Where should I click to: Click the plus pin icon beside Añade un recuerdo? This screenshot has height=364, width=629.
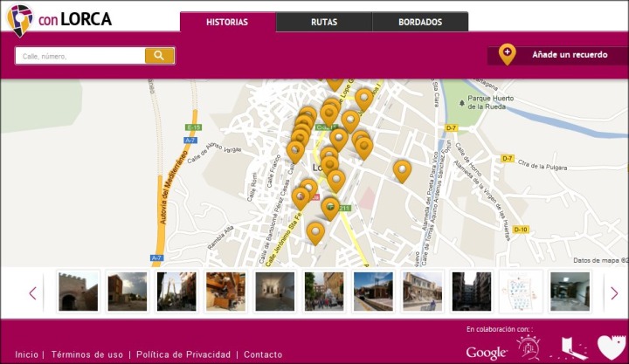[x=507, y=54]
